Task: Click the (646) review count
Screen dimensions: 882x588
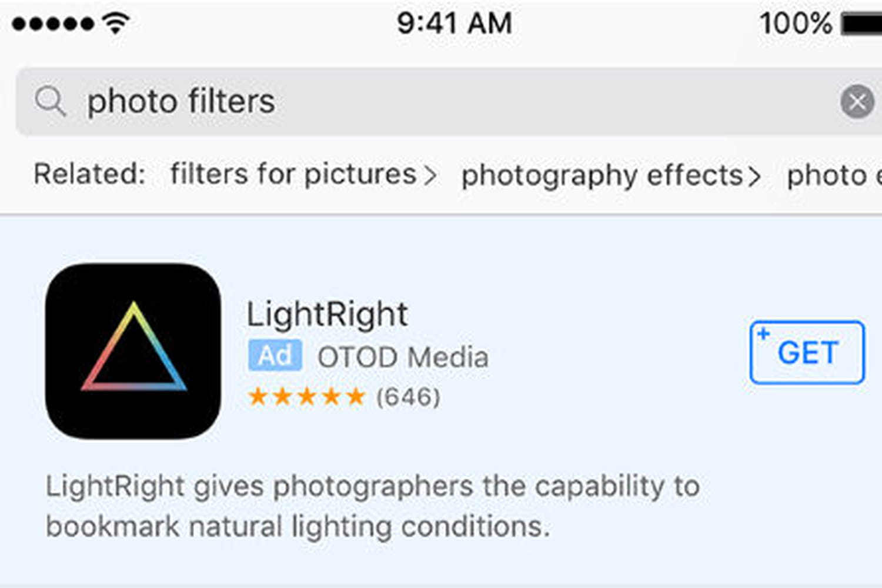Action: pos(408,397)
